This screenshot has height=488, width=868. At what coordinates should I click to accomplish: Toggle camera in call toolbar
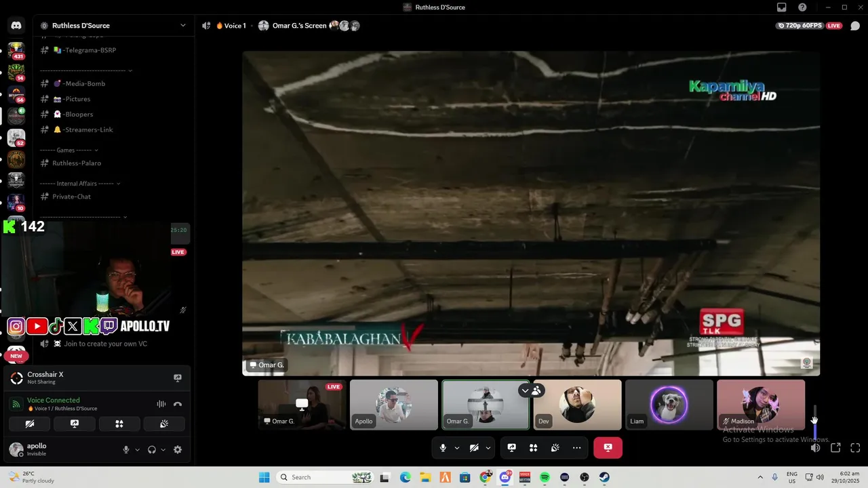[x=474, y=448]
